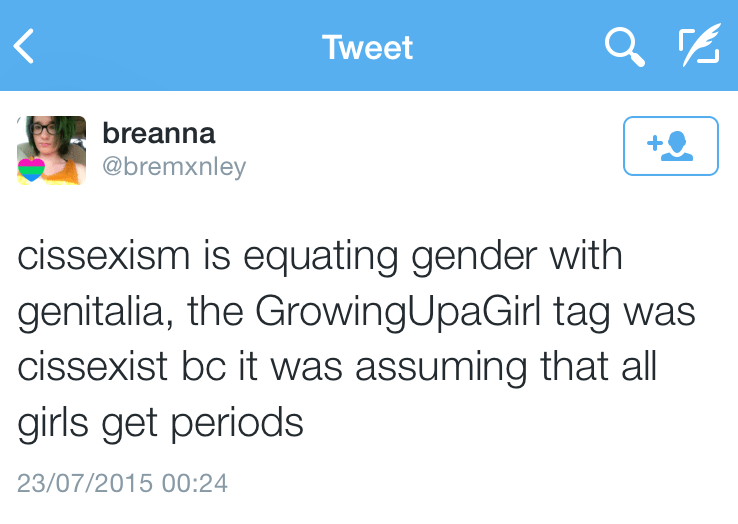The width and height of the screenshot is (738, 524).
Task: Tap the Tweet title in header
Action: [368, 47]
